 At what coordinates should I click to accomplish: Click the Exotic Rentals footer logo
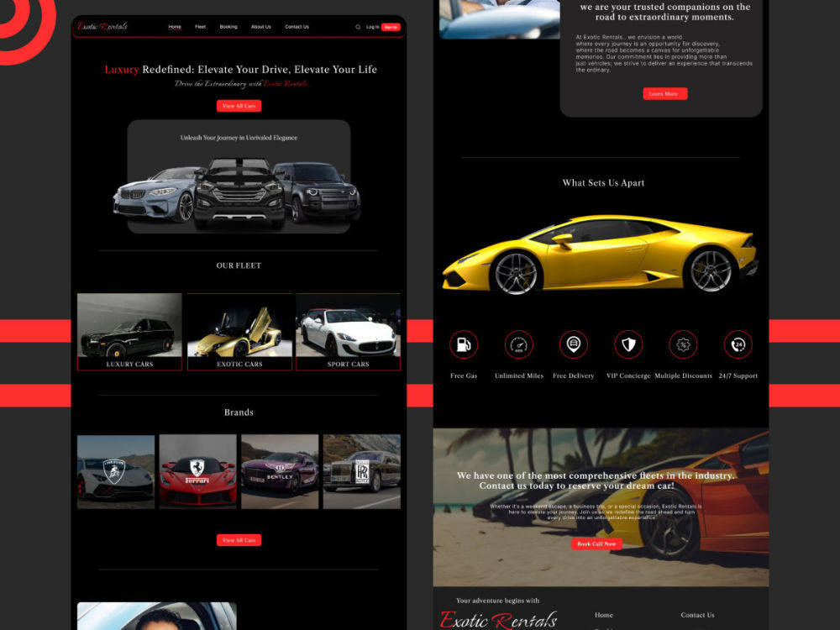coord(498,620)
